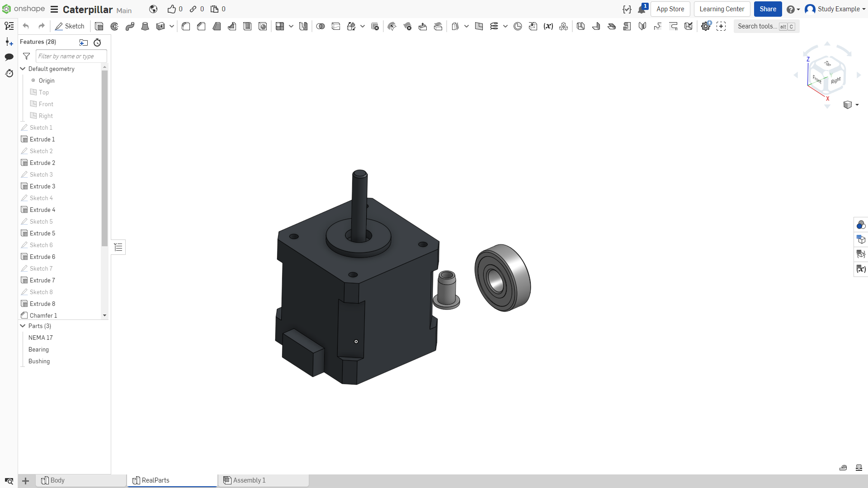Collapse the Parts (3) group
This screenshot has width=868, height=488.
(23, 326)
